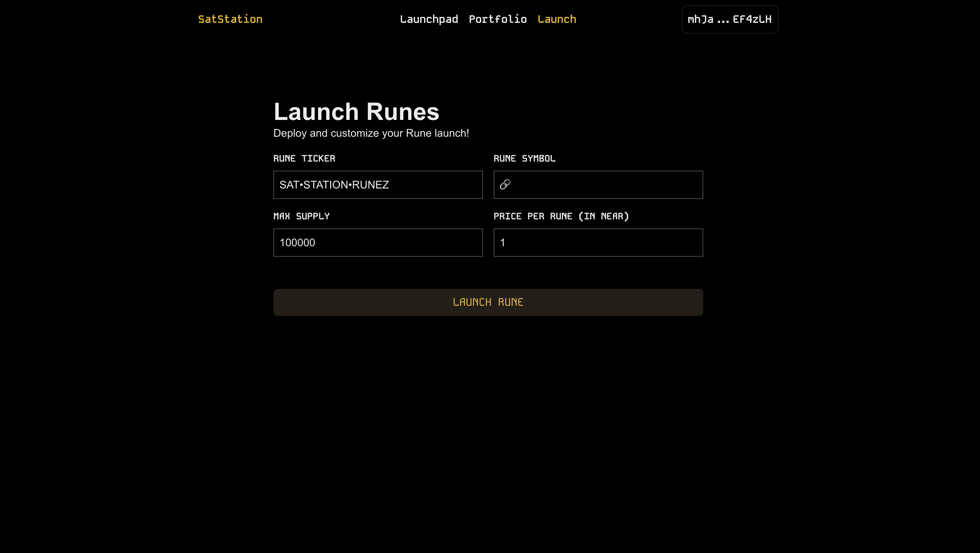This screenshot has width=980, height=553.
Task: Click the Launch Runes heading
Action: tap(356, 112)
